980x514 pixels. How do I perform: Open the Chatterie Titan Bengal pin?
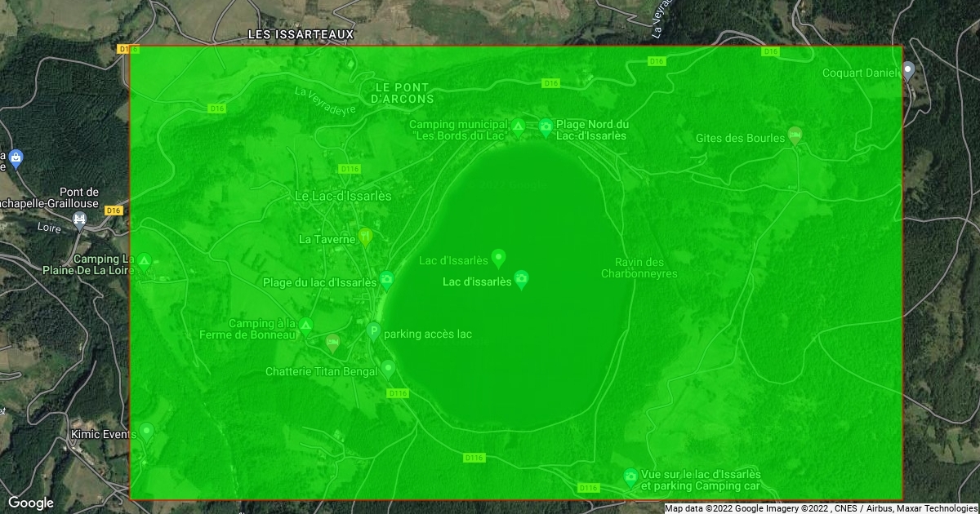[x=388, y=368]
